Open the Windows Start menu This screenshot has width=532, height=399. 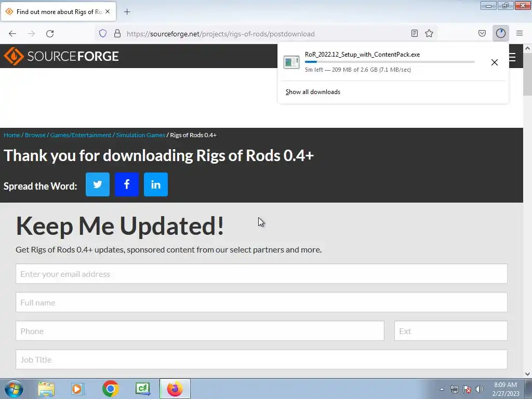[14, 389]
